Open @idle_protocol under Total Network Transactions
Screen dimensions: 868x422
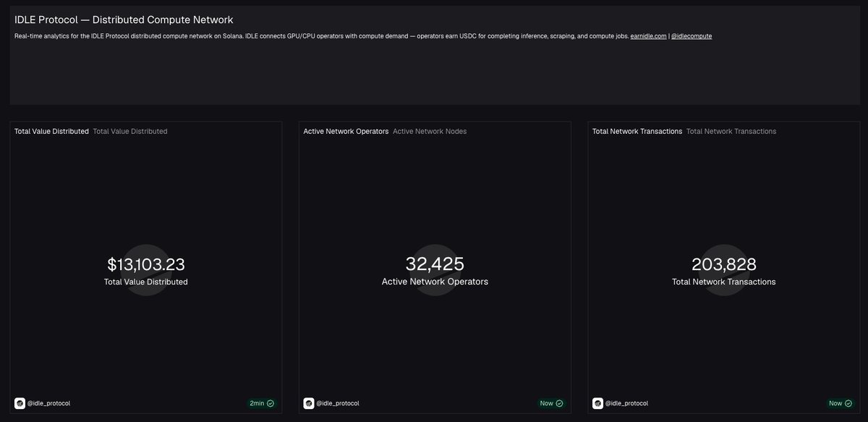tap(626, 403)
